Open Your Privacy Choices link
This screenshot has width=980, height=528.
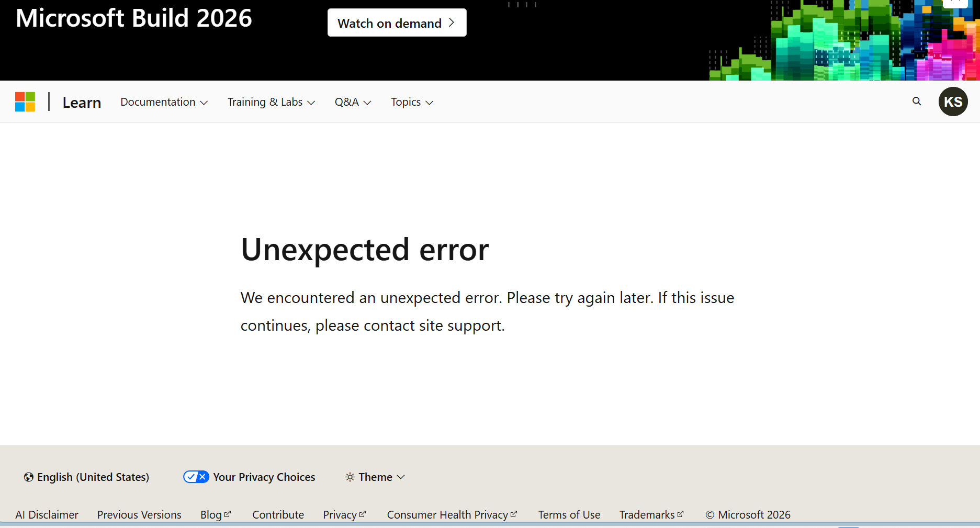click(x=249, y=477)
